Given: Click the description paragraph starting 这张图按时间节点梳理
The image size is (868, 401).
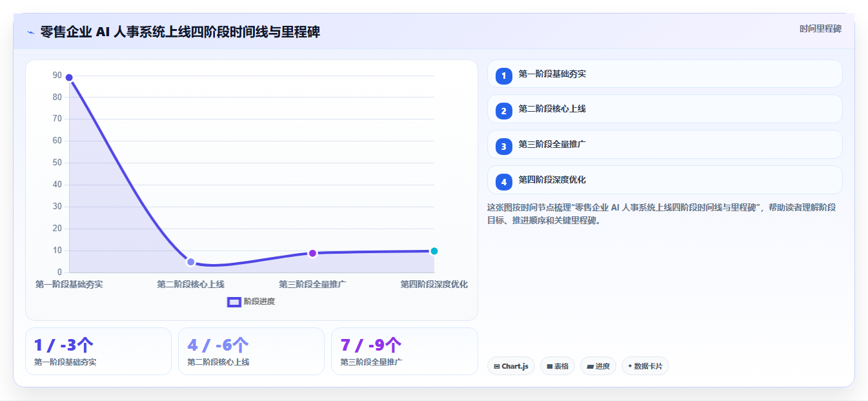Looking at the screenshot, I should (x=662, y=214).
